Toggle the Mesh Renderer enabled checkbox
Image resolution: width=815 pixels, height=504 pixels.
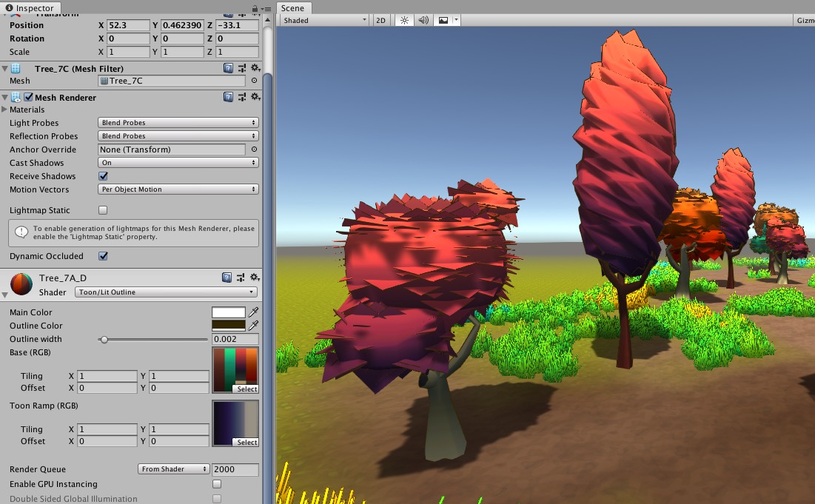[x=29, y=97]
